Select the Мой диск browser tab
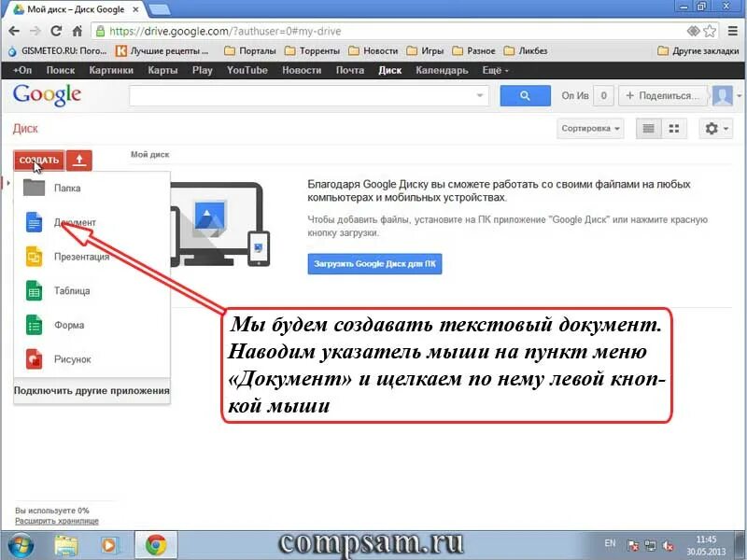747x560 pixels. [76, 9]
